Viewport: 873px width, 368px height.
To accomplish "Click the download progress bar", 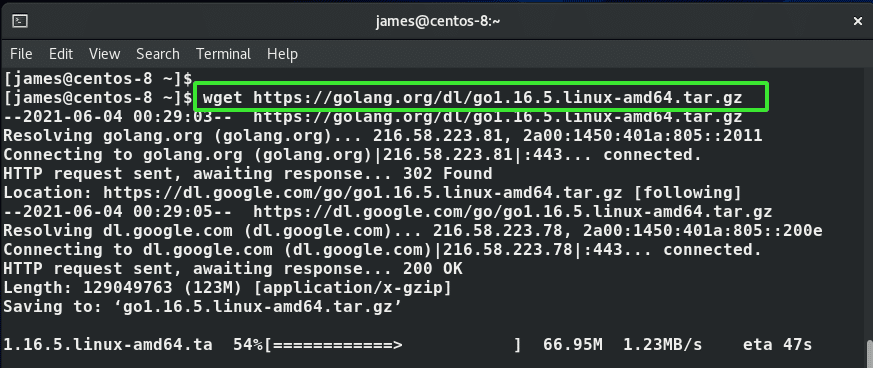I will (393, 344).
